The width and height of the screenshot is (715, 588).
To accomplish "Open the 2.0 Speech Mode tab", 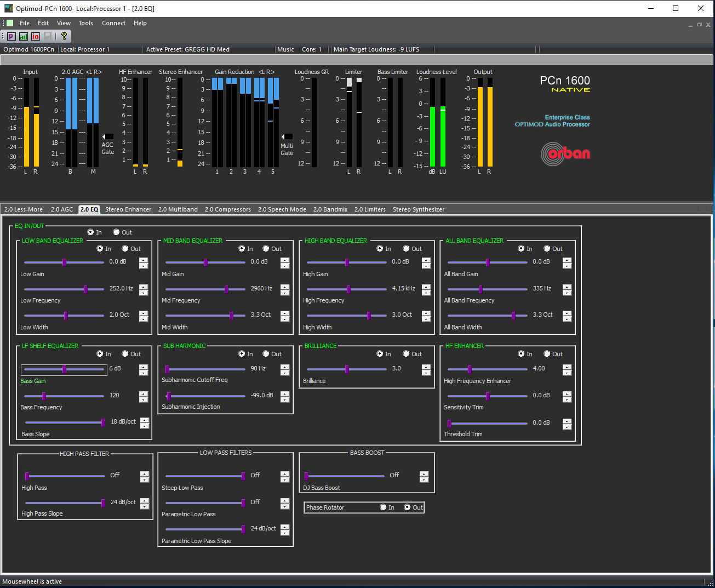I will click(282, 209).
